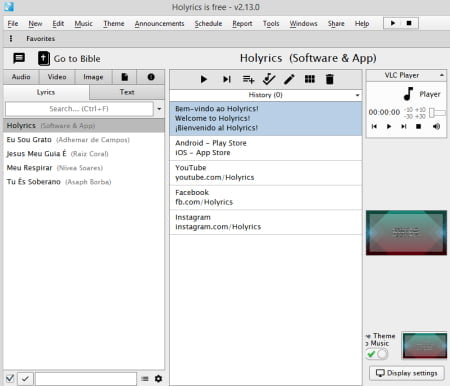This screenshot has height=386, width=450.
Task: Expand the VLC Player selector arrow
Action: tap(442, 75)
